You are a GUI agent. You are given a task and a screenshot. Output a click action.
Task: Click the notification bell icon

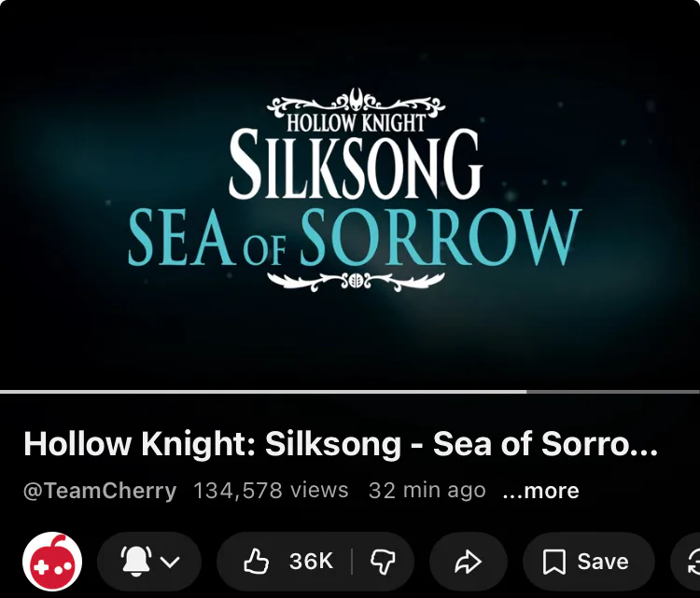coord(135,561)
